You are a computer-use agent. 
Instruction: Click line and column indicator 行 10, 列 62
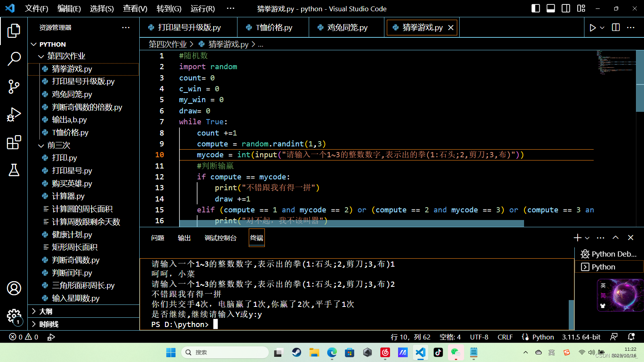(411, 337)
